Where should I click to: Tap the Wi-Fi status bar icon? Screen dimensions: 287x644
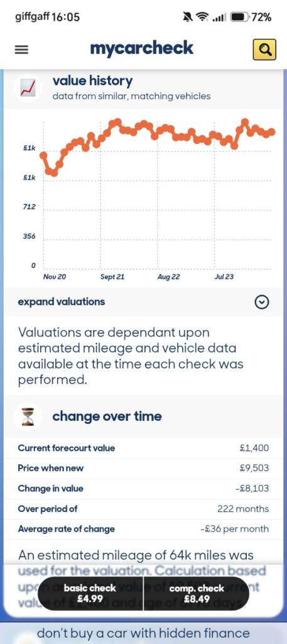pos(202,17)
